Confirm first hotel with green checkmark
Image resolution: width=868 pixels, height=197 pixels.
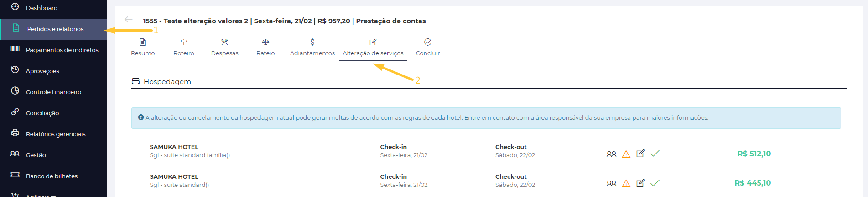655,154
